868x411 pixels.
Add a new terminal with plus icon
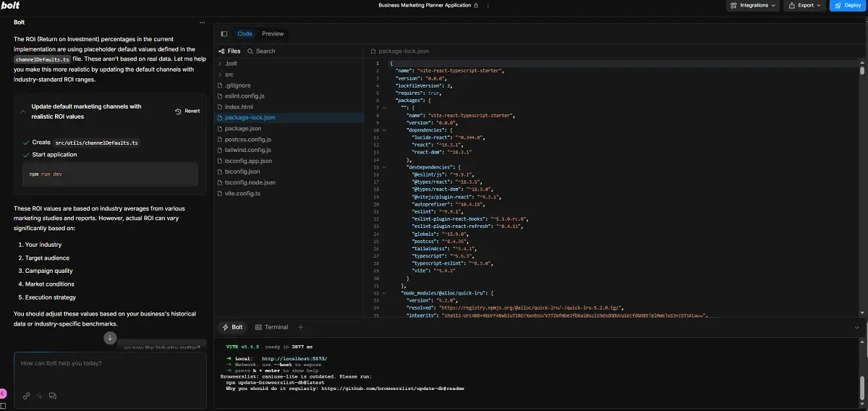301,327
